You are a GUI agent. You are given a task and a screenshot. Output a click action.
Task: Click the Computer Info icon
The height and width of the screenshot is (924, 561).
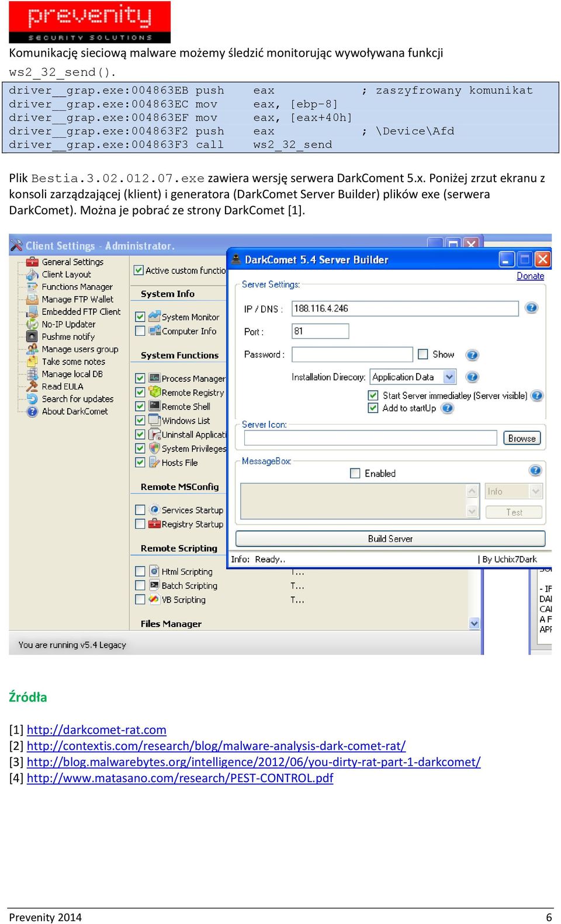pos(154,331)
